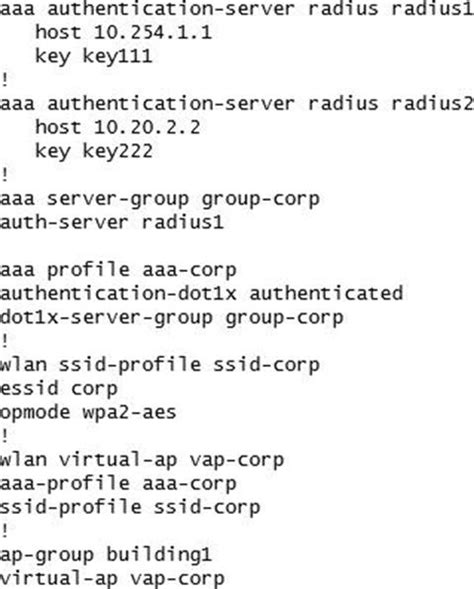This screenshot has width=474, height=589.
Task: Click the word authenticated
Action: 326,293
